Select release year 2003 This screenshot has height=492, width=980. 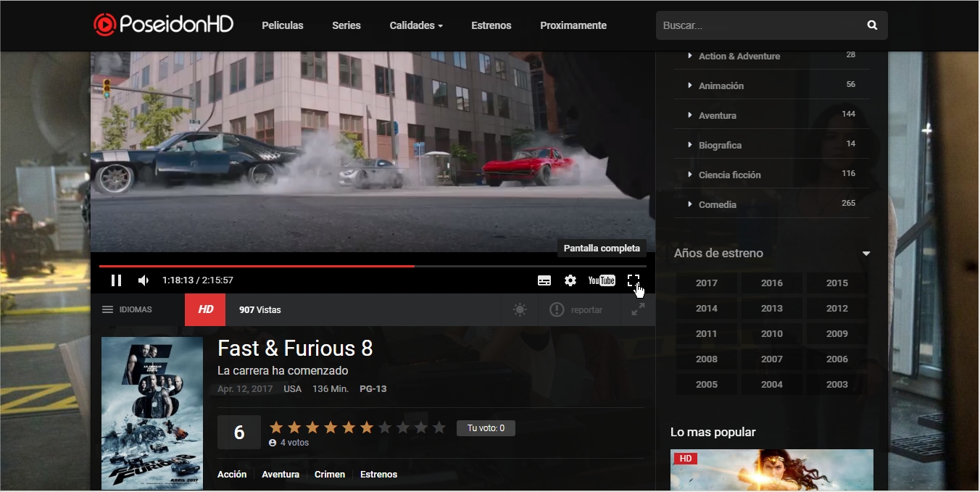click(837, 385)
